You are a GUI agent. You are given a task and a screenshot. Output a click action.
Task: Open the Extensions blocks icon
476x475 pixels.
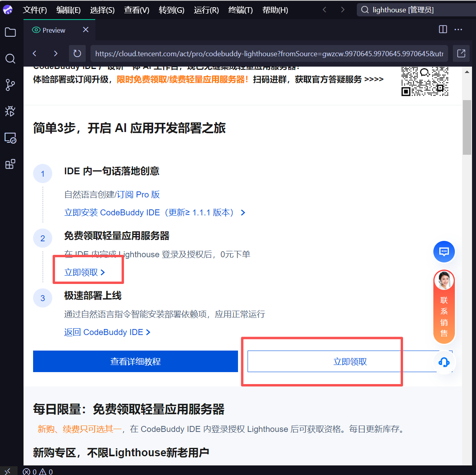point(10,164)
